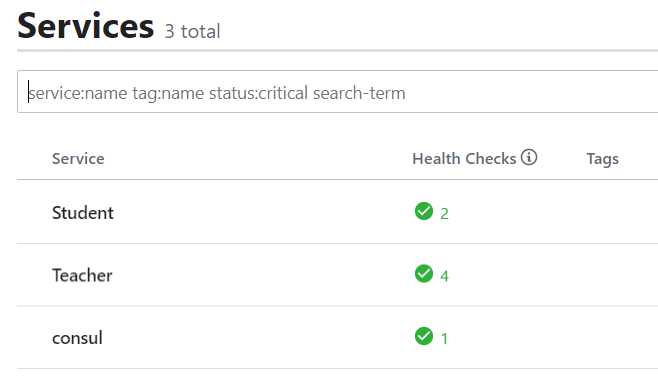This screenshot has height=387, width=658.
Task: Select the Student table row
Action: (337, 212)
